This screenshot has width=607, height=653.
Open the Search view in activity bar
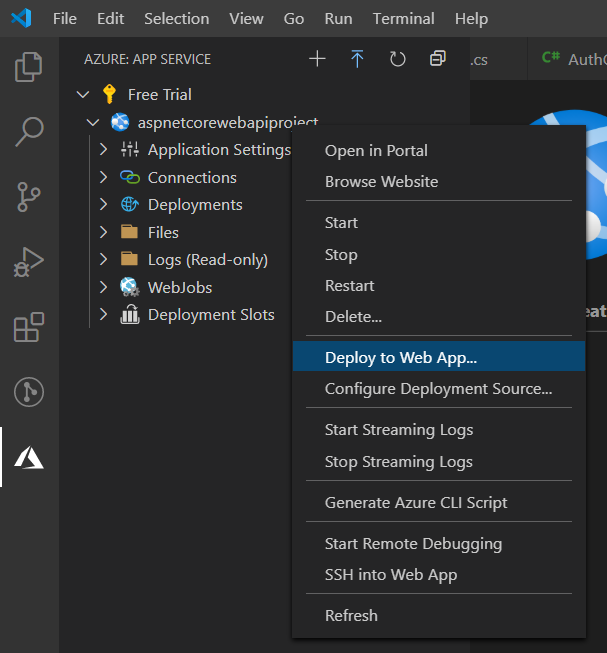point(29,131)
